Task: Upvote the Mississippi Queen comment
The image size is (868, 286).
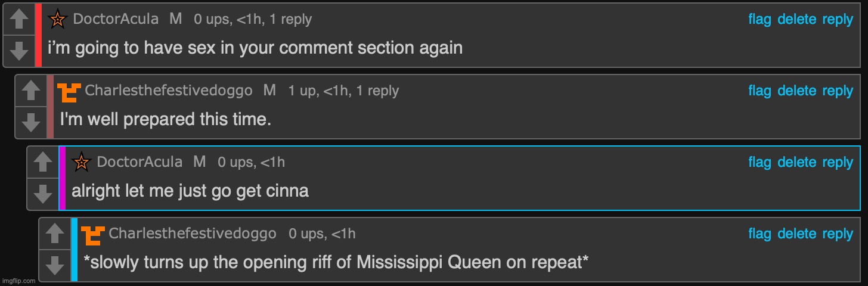Action: pyautogui.click(x=55, y=234)
